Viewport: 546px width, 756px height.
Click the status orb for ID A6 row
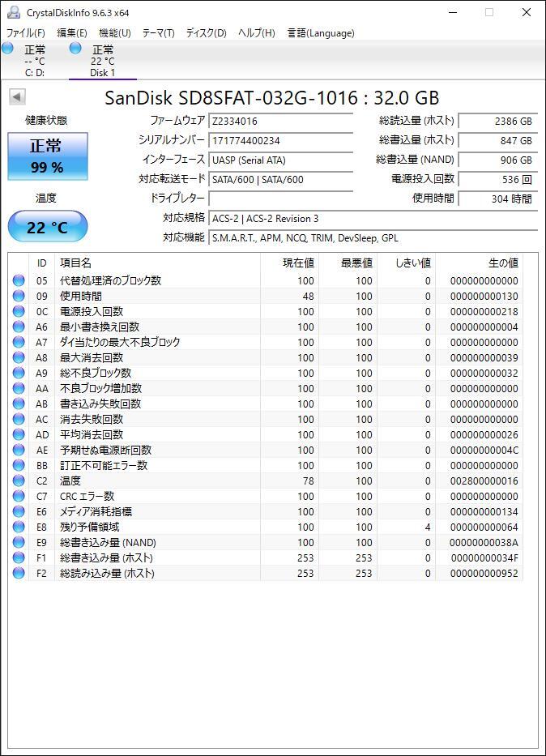pyautogui.click(x=19, y=327)
